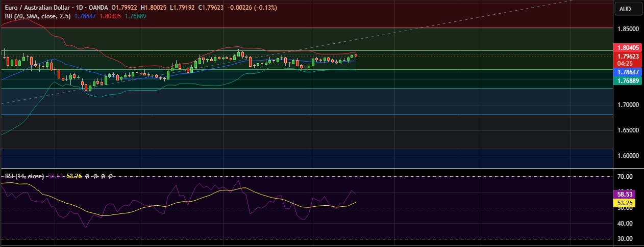Click the yellow 53.26 RSI average axis label
Viewport: 644px width, 247px height.
(625, 203)
